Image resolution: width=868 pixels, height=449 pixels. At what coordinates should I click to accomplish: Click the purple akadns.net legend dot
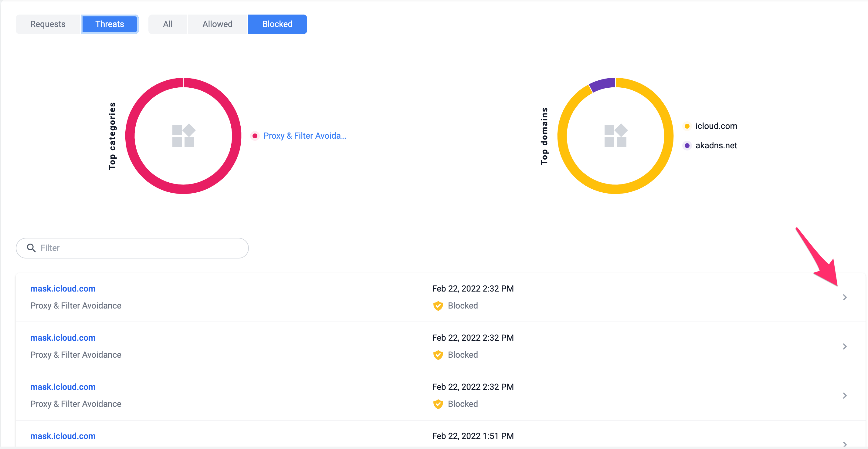pos(687,146)
